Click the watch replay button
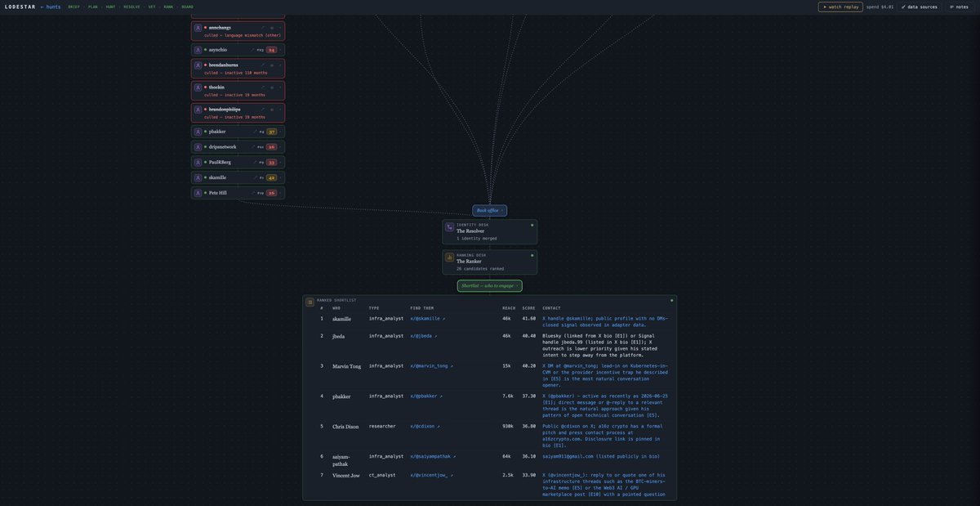 (x=840, y=7)
